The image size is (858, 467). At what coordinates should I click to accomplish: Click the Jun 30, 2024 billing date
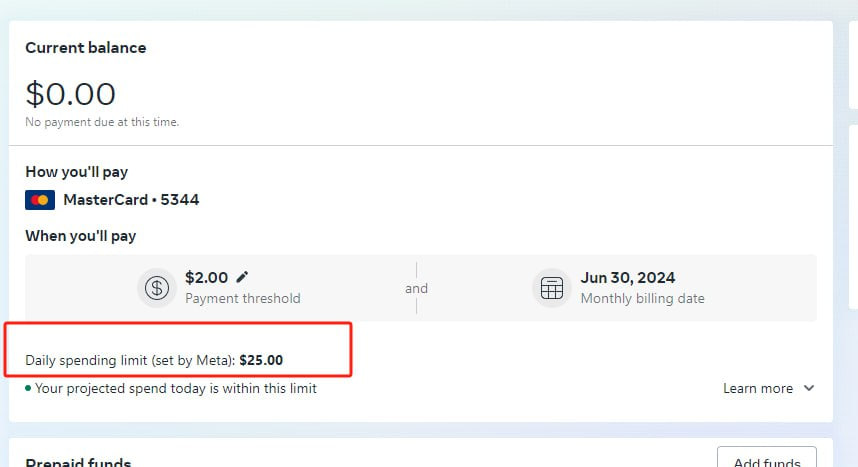[628, 278]
